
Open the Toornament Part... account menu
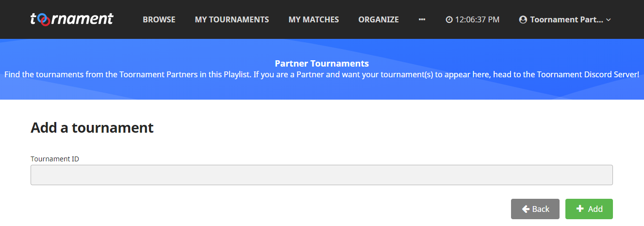[x=565, y=19]
